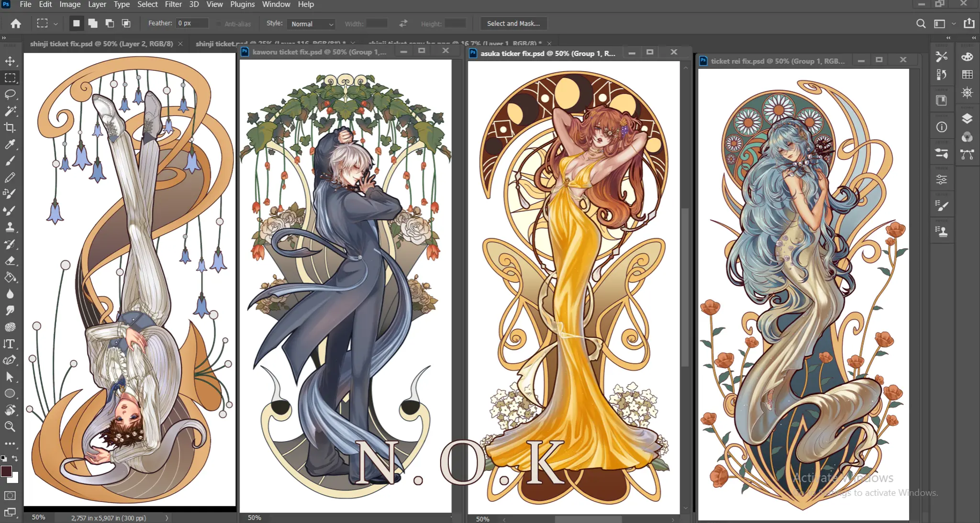Choose Subtract from selection mode

[110, 23]
